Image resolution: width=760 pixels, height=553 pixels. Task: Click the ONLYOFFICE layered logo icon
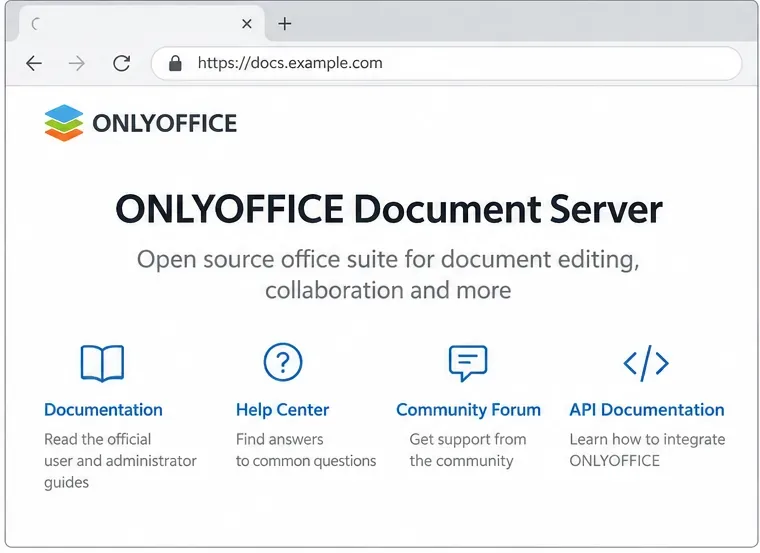pyautogui.click(x=64, y=123)
